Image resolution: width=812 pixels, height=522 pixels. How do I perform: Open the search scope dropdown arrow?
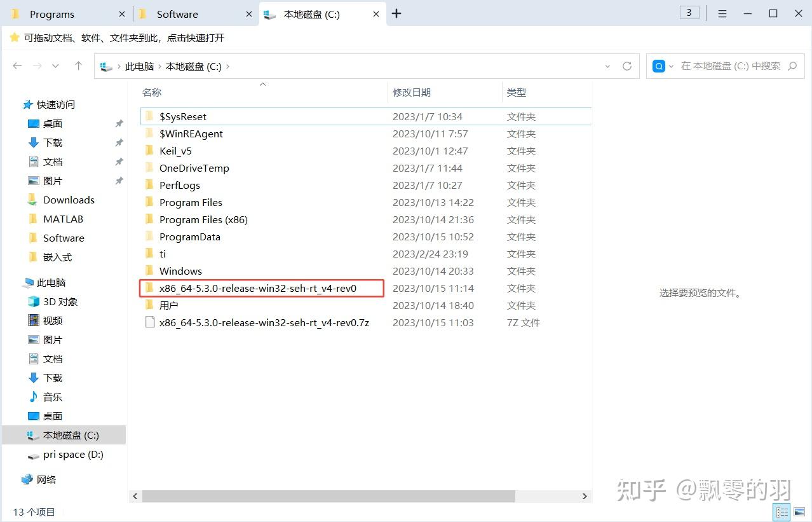(672, 65)
